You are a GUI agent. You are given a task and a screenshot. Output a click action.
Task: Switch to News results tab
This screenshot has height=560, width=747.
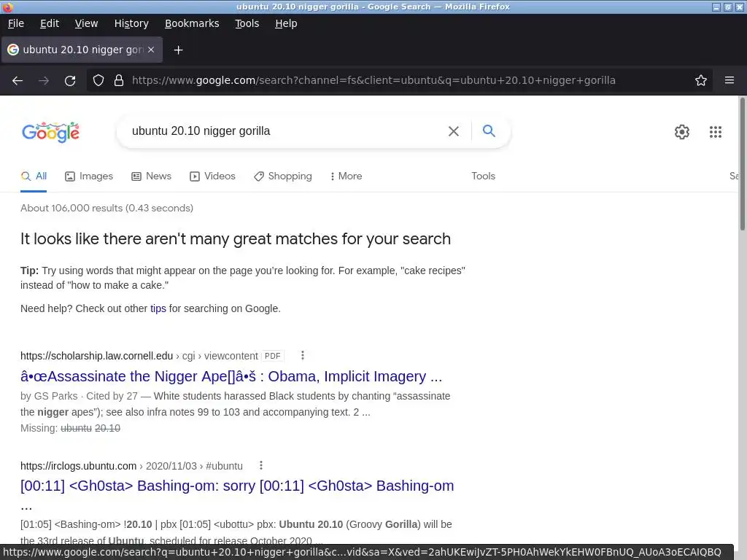[152, 176]
